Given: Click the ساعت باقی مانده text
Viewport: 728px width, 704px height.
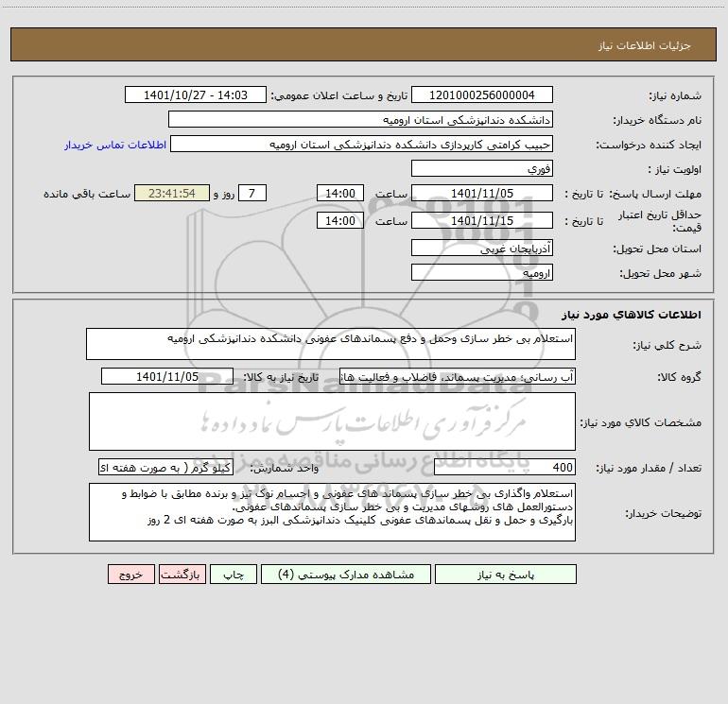Looking at the screenshot, I should click(x=87, y=194).
